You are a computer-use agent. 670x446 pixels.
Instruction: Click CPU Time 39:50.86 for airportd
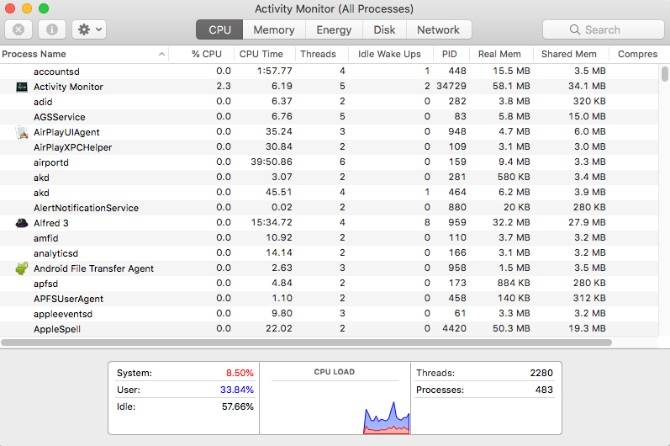[x=271, y=162]
